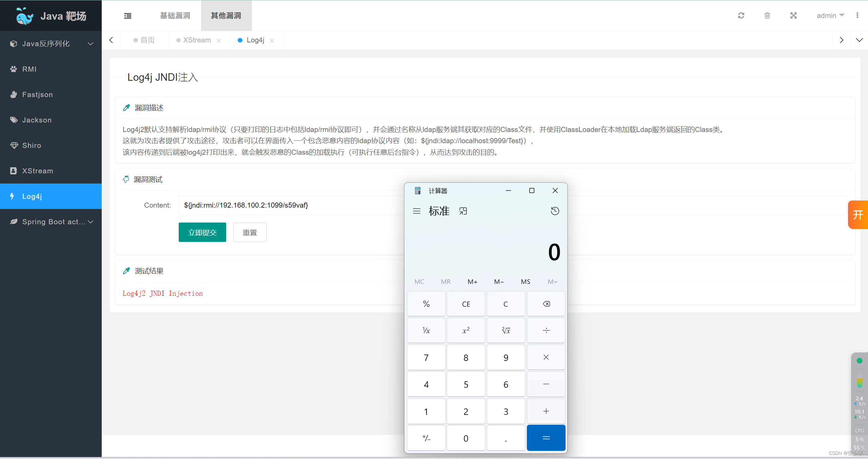This screenshot has height=459, width=868.
Task: Click the plus key in Calculator
Action: tap(546, 412)
